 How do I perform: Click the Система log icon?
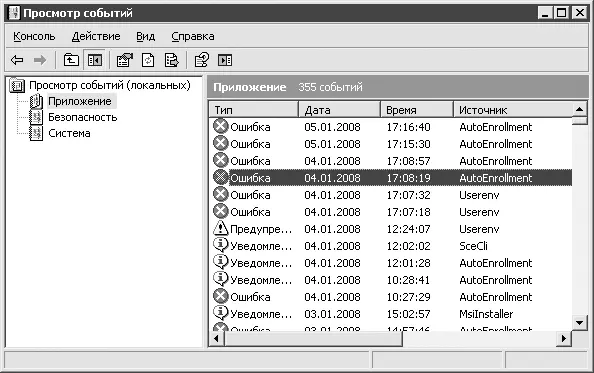coord(36,133)
